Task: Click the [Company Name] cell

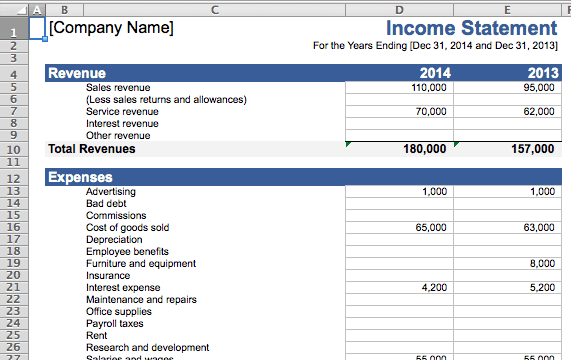Action: 111,28
